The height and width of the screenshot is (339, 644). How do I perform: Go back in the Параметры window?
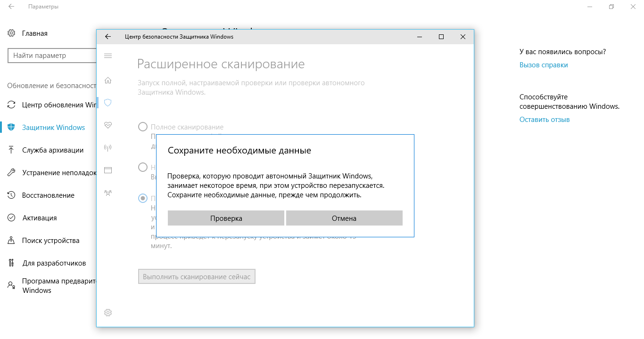11,7
